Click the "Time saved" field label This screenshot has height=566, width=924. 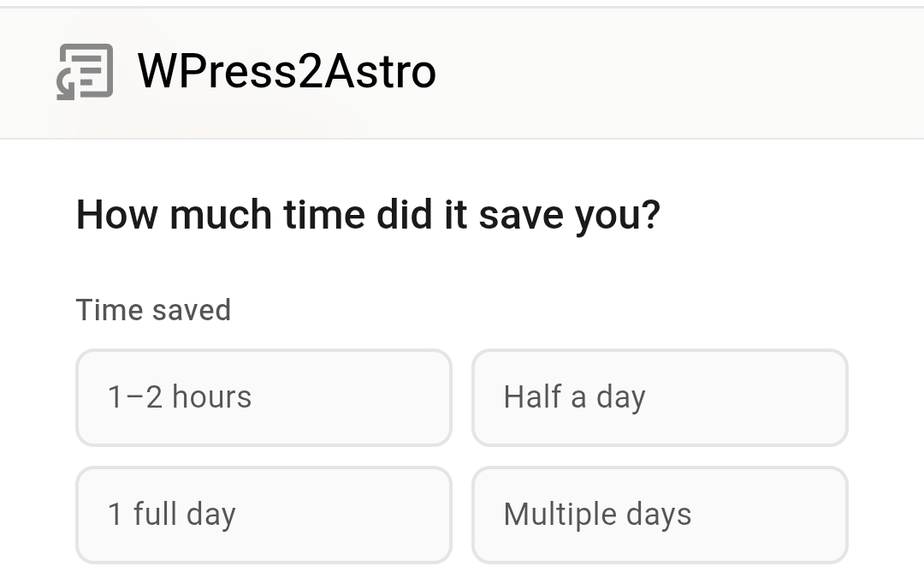(x=153, y=310)
